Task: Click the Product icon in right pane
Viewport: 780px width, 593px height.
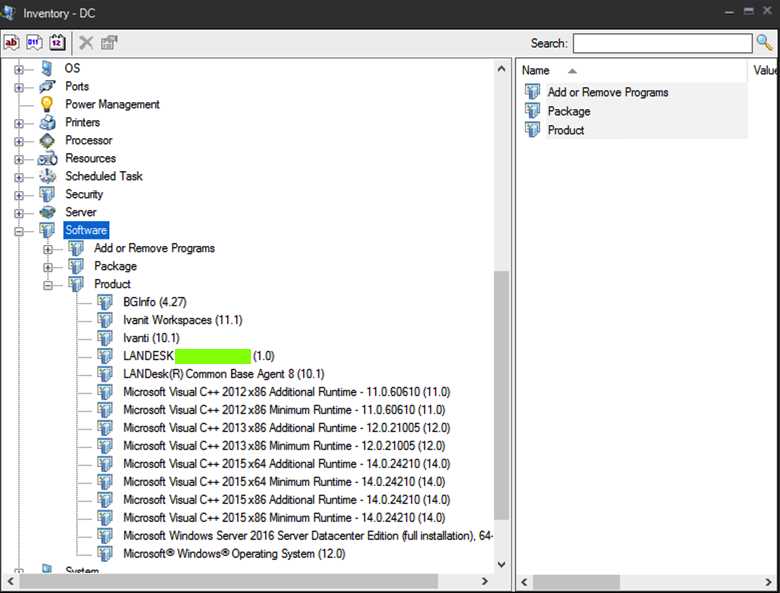Action: [532, 129]
